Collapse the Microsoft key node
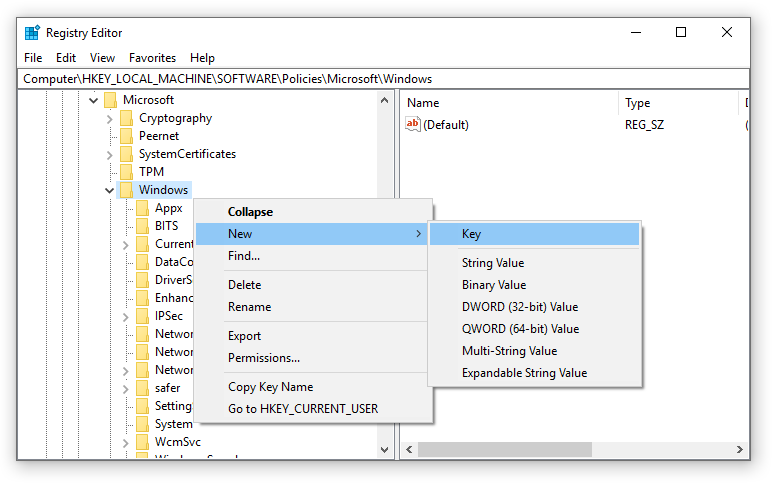The width and height of the screenshot is (779, 484). point(93,100)
